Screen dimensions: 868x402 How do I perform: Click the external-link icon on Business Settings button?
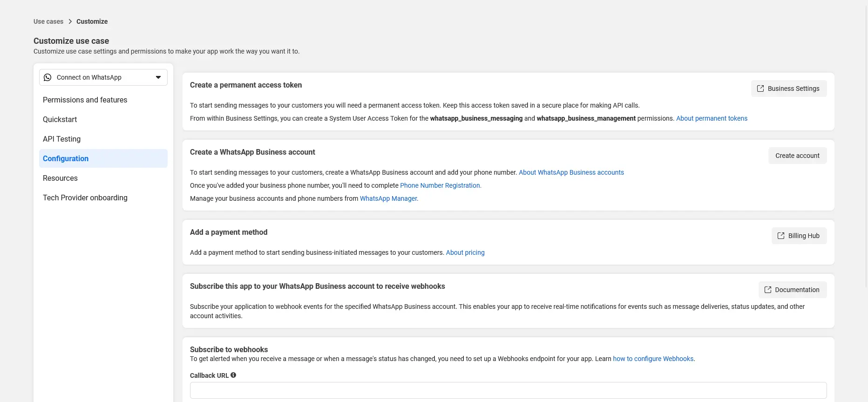(760, 89)
